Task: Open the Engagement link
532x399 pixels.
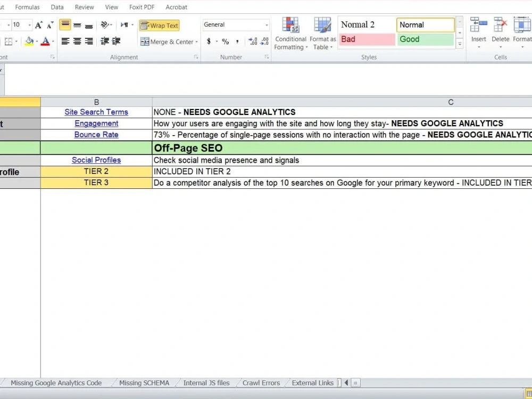Action: click(96, 123)
